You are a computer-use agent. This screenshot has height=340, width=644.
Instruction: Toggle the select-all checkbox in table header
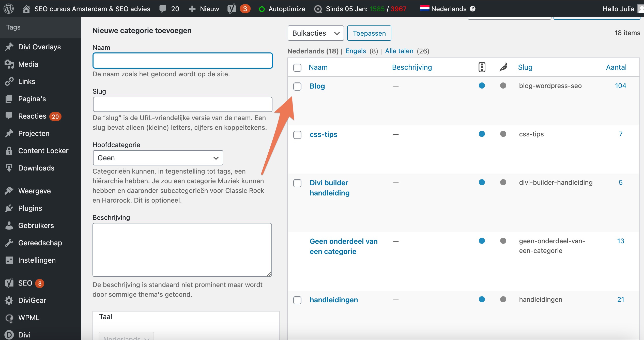[297, 67]
